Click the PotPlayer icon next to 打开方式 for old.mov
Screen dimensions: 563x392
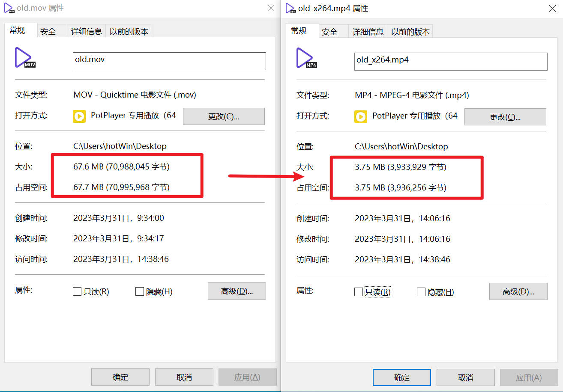(79, 116)
